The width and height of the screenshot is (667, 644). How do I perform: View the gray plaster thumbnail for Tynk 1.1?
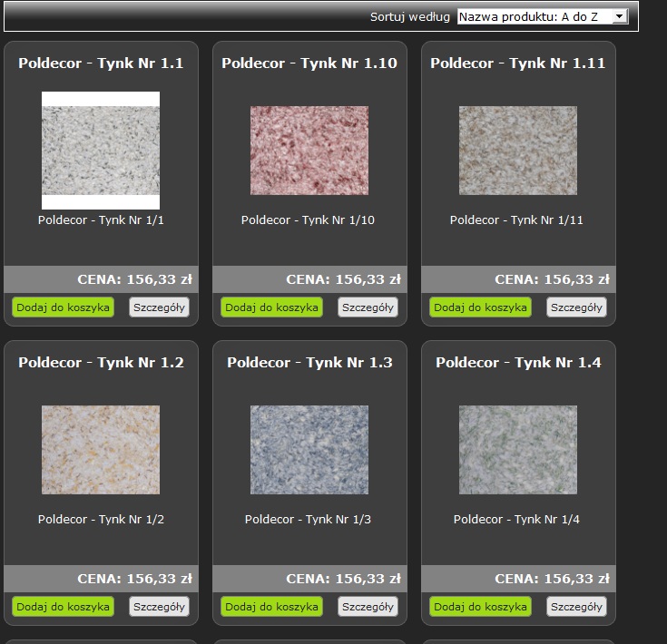[101, 151]
